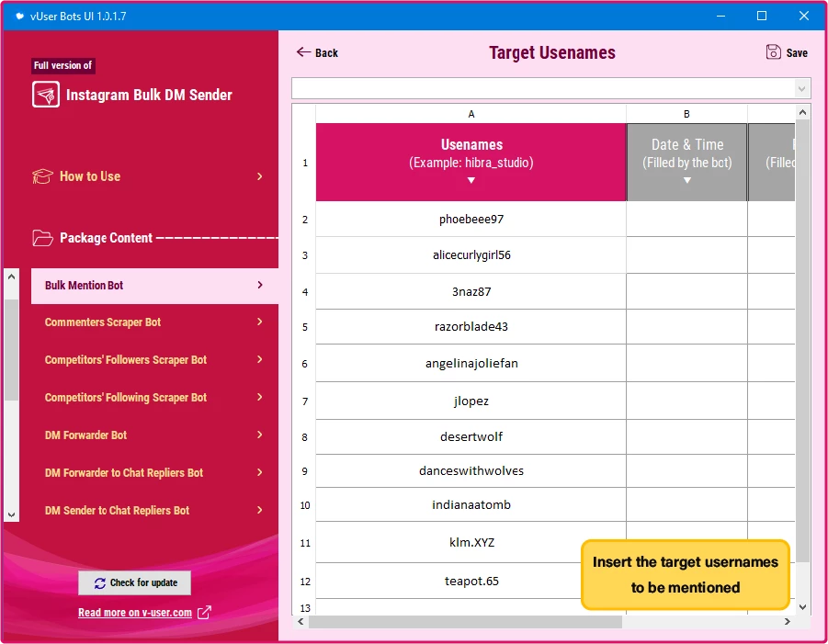The image size is (828, 644).
Task: Select the 3naz87 cell
Action: point(471,291)
